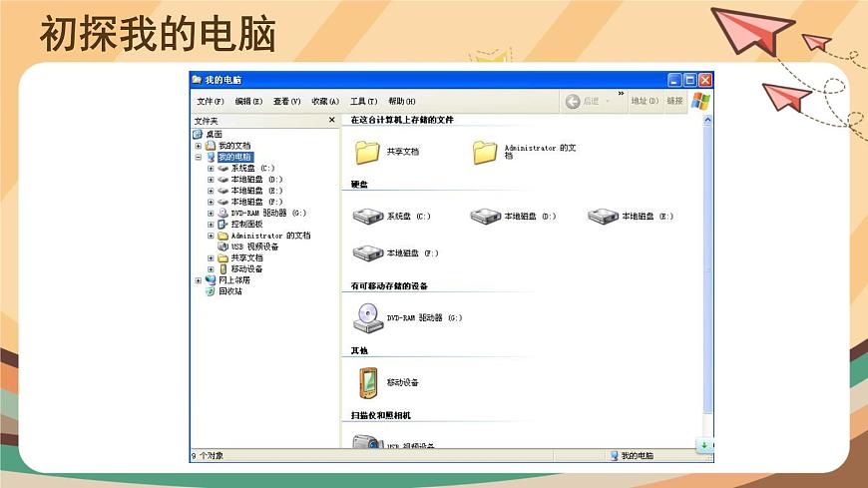This screenshot has width=868, height=488.
Task: Select 本地磁盘 (D:) label in the folder tree
Action: point(256,180)
